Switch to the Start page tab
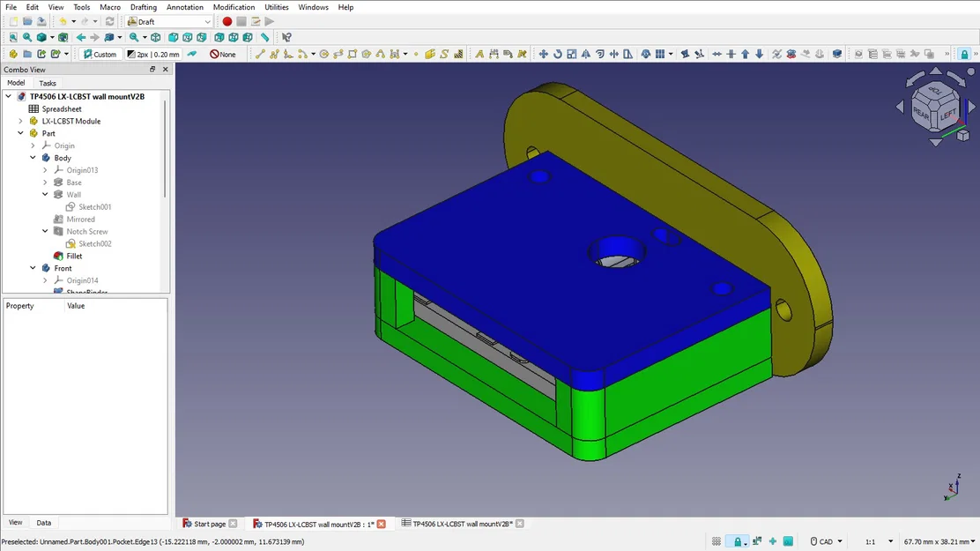Screen dimensions: 980x551 point(210,524)
